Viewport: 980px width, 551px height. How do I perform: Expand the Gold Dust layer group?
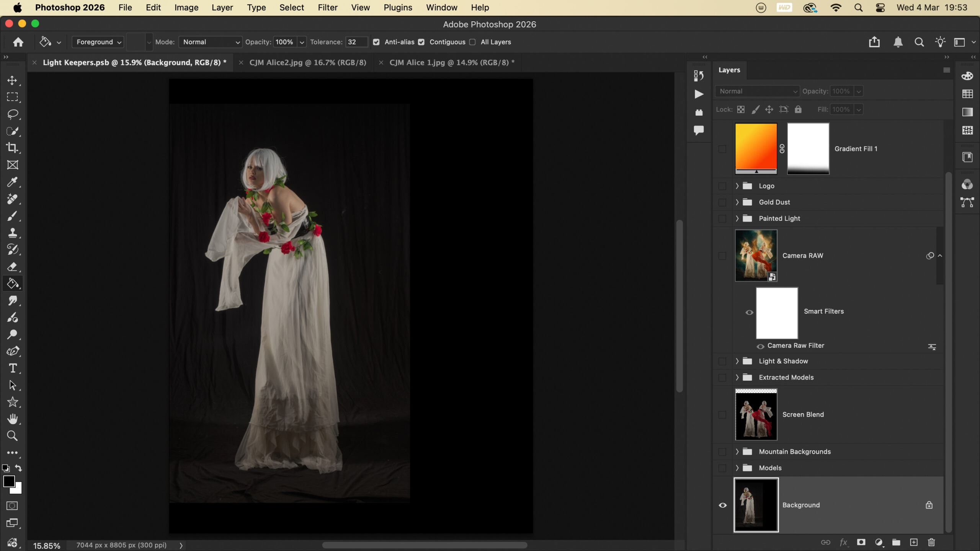click(x=737, y=202)
